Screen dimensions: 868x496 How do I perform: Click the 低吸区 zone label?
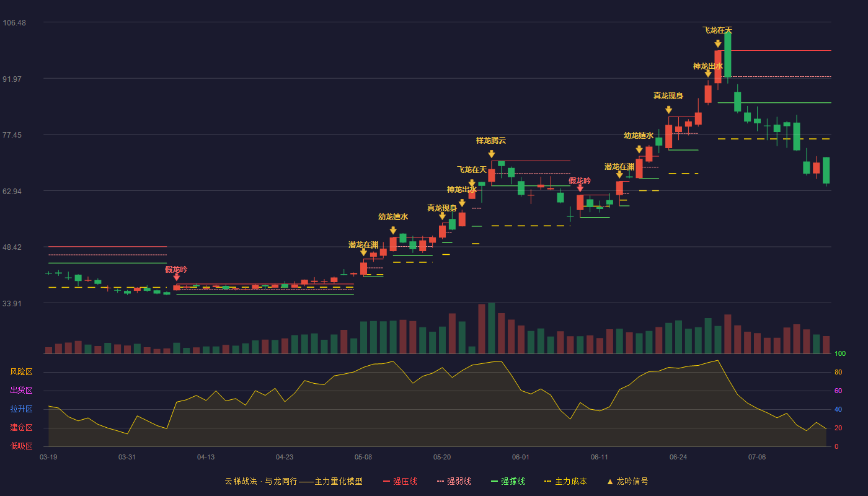click(x=22, y=446)
